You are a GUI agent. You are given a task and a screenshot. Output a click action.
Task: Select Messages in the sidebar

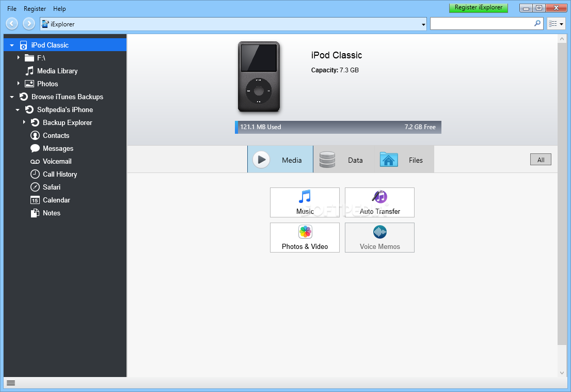click(65, 149)
